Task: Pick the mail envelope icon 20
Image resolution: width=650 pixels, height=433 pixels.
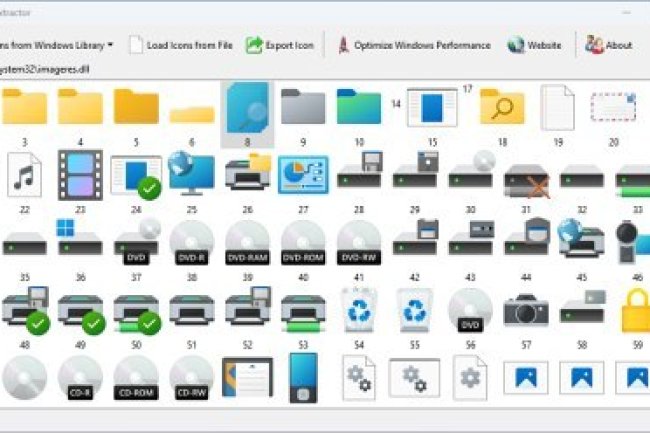Action: [x=613, y=107]
